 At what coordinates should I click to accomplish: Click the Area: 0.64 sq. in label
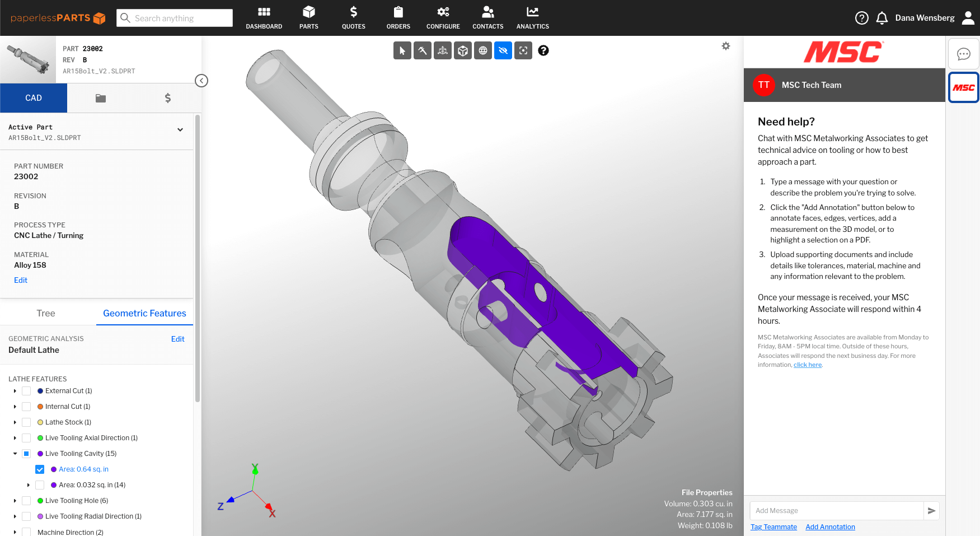tap(84, 469)
